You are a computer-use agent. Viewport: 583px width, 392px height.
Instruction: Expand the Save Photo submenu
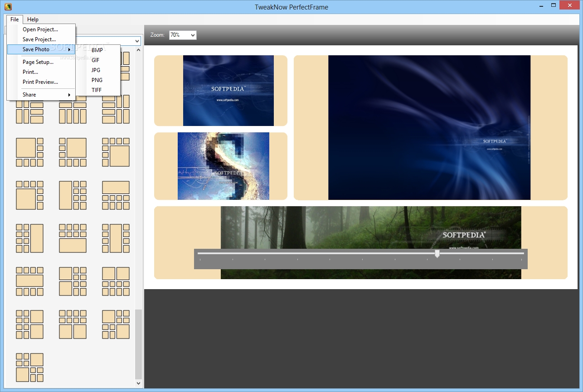point(41,49)
